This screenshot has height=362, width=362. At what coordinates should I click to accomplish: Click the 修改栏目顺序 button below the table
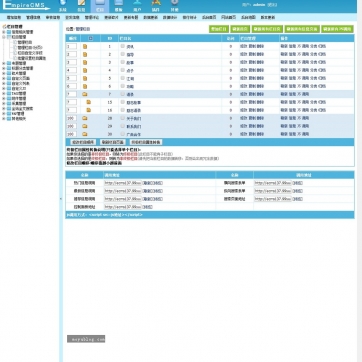point(84,142)
